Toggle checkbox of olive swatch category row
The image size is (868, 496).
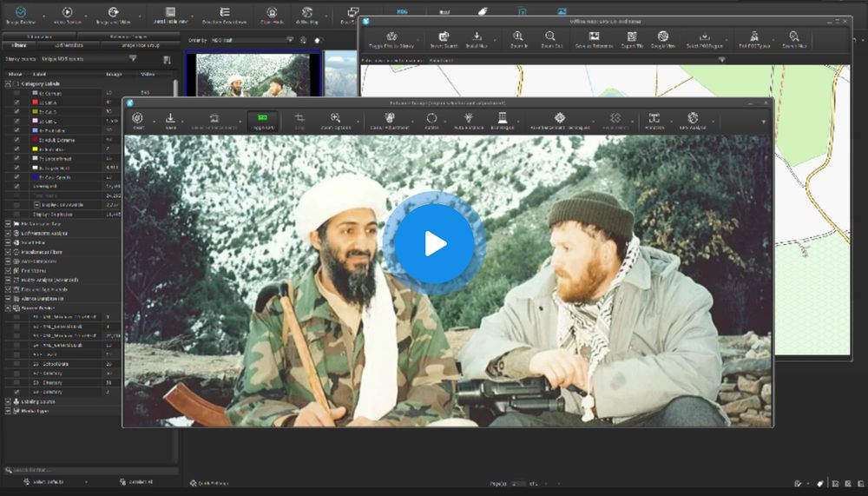(16, 112)
